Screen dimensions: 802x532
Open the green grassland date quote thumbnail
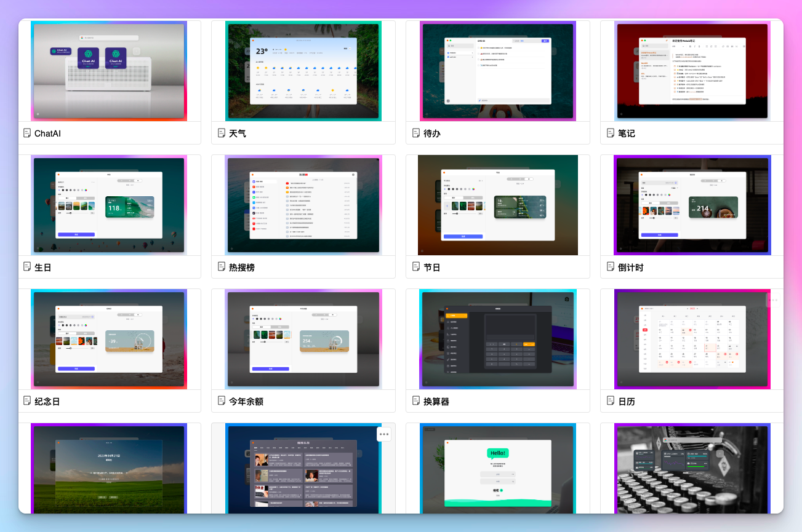point(109,469)
